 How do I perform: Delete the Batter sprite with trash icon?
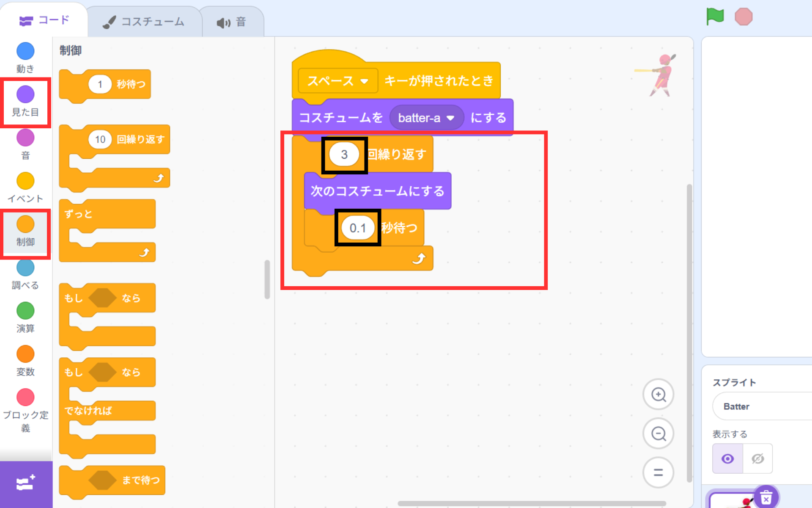coord(766,498)
